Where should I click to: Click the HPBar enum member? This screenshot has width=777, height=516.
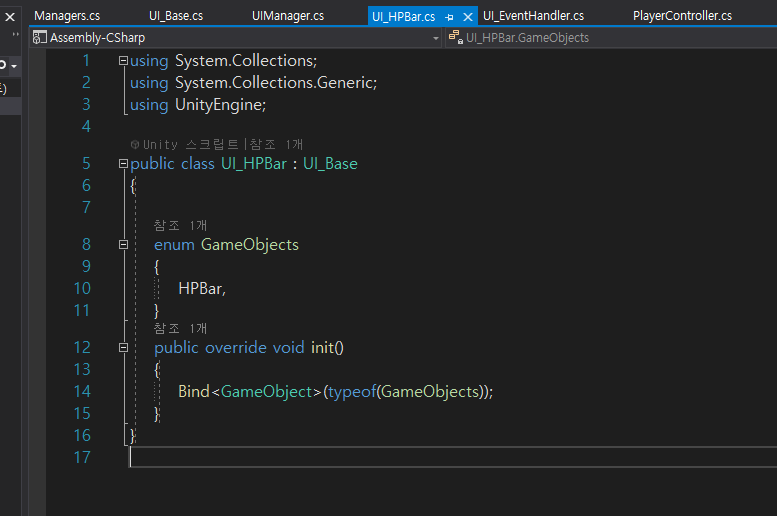click(x=200, y=288)
